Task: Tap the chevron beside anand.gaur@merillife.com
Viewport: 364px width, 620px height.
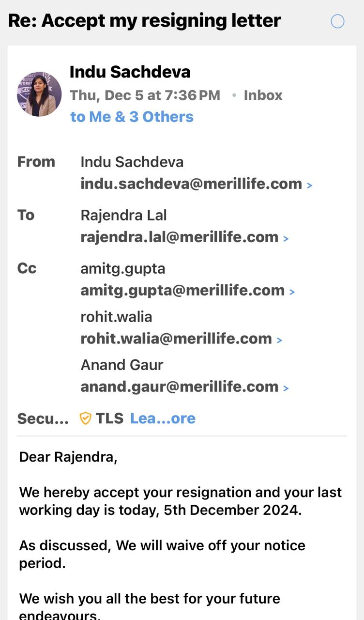Action: (286, 388)
